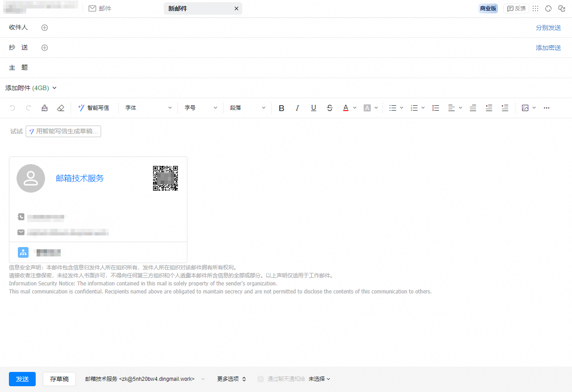Select the red font color swatch
Screen dimensions: 572x392
point(345,108)
